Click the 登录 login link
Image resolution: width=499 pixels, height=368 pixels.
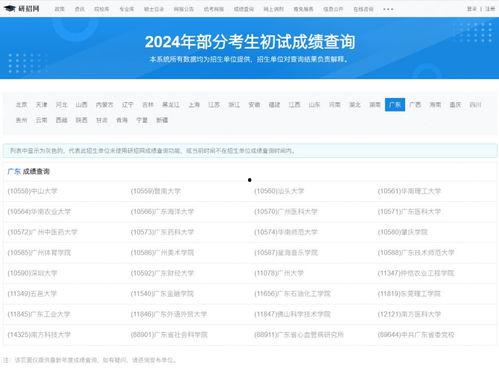pyautogui.click(x=472, y=9)
